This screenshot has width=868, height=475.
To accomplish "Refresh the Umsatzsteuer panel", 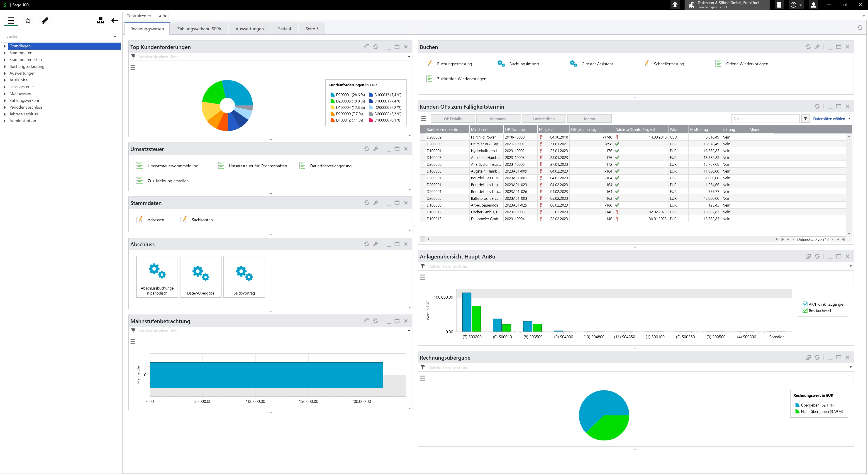I will (367, 149).
